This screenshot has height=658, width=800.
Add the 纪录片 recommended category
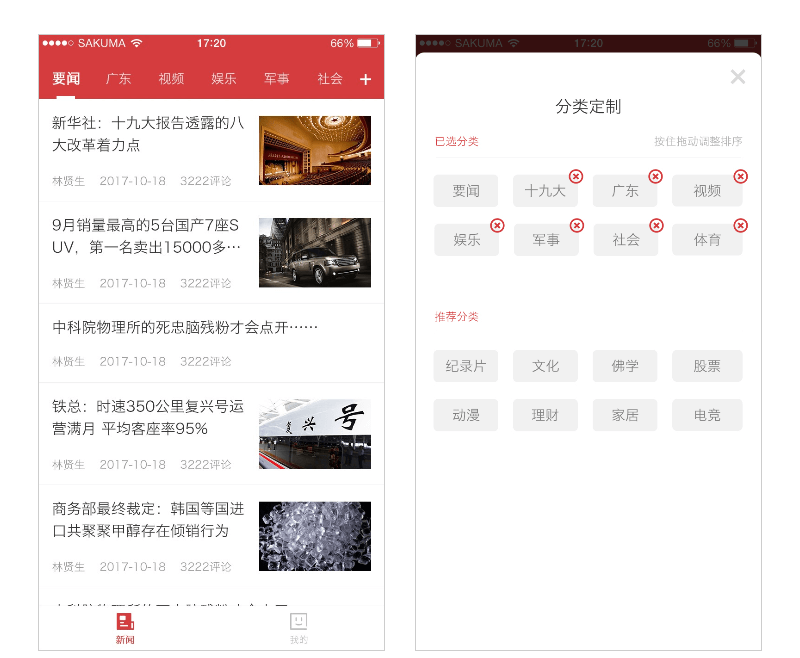[x=466, y=366]
